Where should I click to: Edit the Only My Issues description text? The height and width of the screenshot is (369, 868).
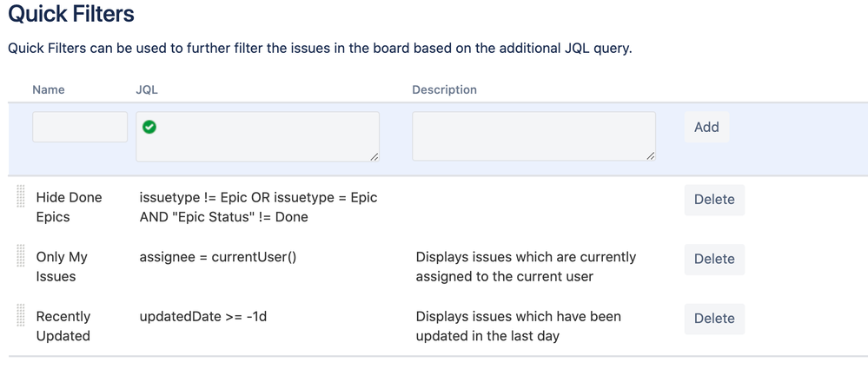(526, 267)
